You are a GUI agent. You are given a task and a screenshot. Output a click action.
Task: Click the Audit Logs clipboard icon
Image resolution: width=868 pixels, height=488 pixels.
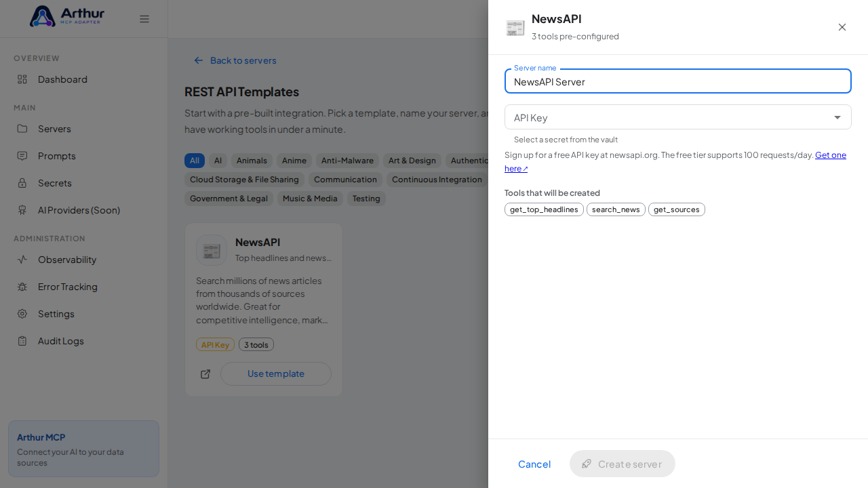[22, 341]
